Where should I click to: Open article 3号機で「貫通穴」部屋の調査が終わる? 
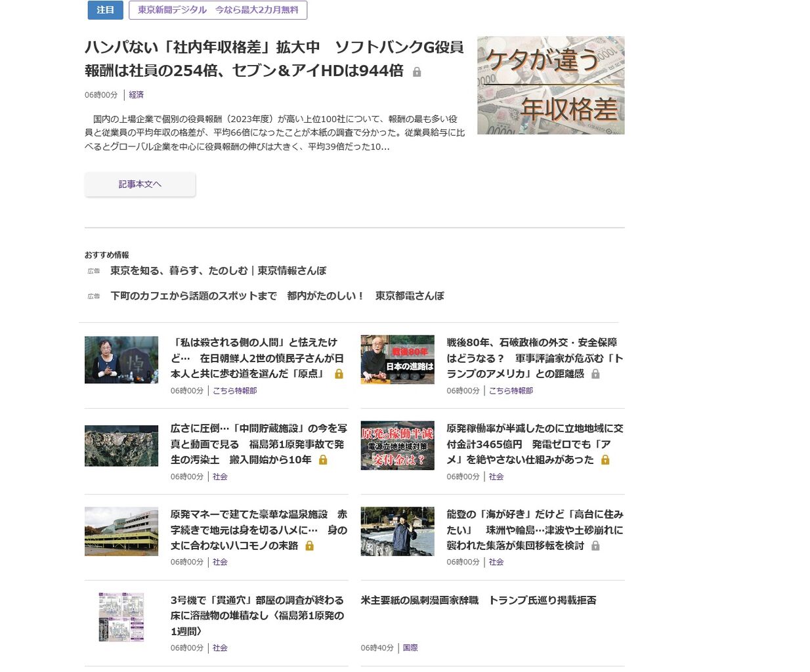(x=257, y=616)
